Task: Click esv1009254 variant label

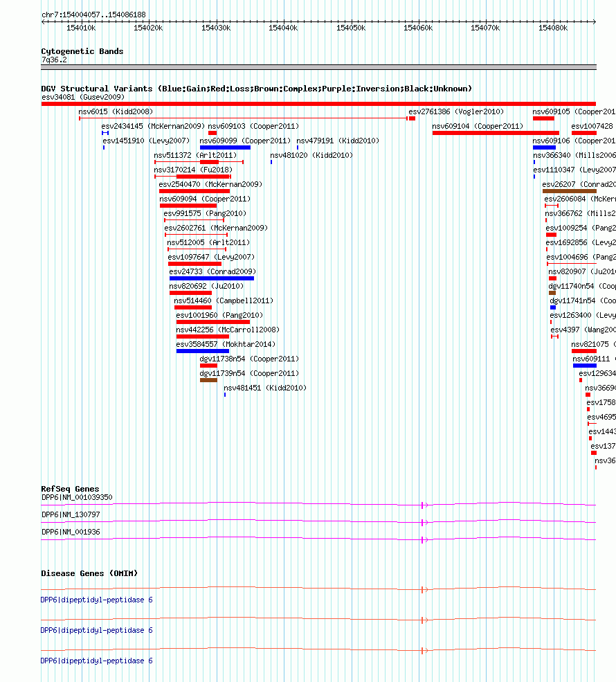Action: tap(581, 228)
